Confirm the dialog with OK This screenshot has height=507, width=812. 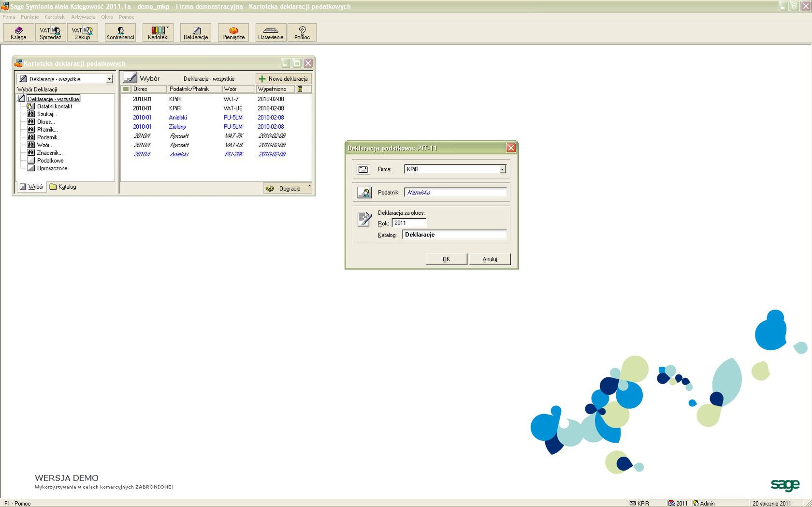(x=447, y=259)
